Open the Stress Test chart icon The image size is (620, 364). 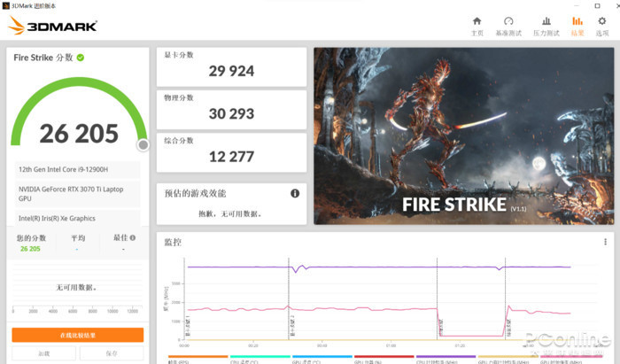(x=546, y=21)
